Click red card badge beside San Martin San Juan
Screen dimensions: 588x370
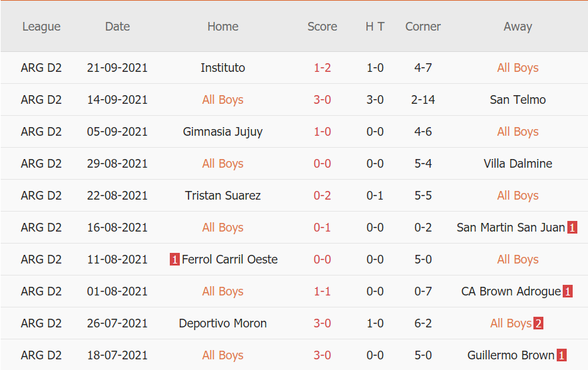(572, 228)
